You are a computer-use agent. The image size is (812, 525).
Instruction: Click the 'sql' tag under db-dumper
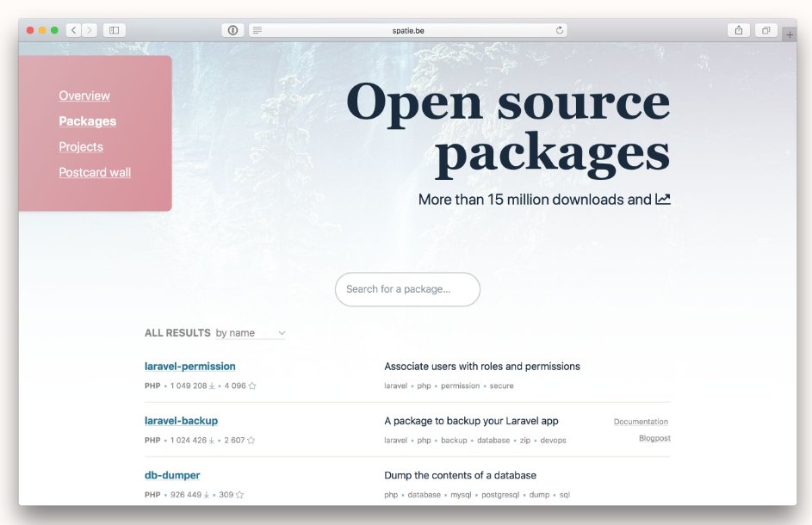[x=565, y=495]
